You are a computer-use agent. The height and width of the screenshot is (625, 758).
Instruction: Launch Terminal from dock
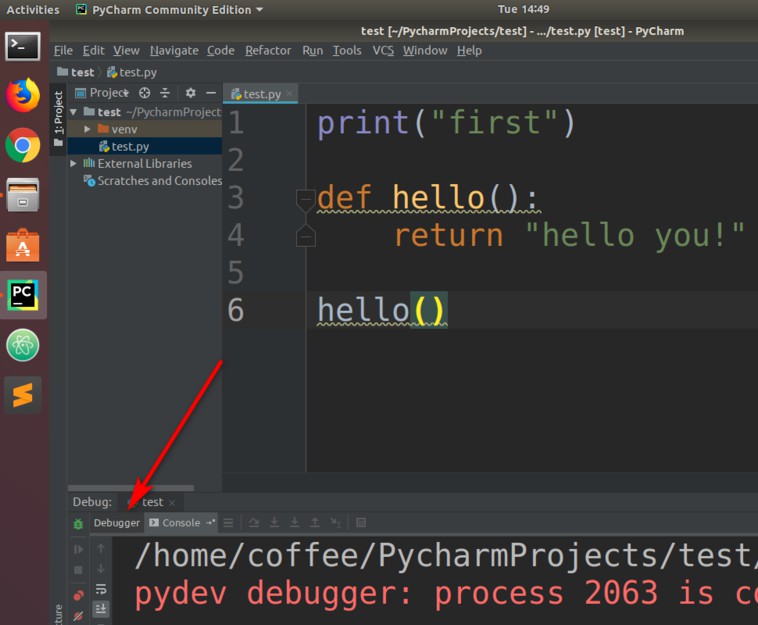point(23,46)
